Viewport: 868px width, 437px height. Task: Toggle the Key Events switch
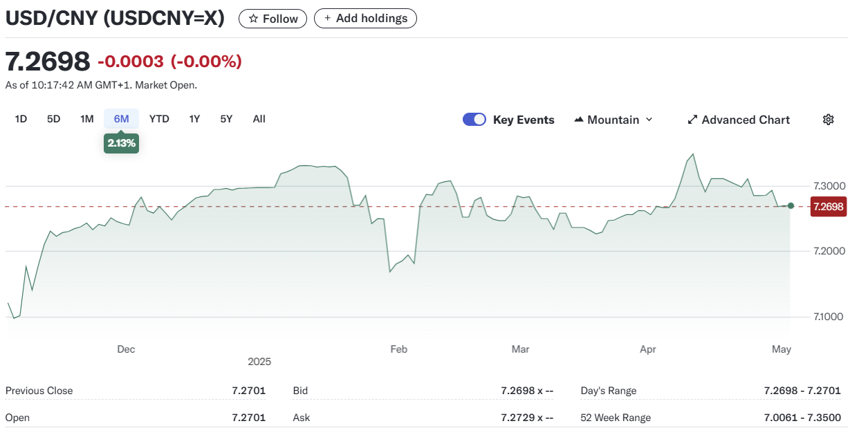point(474,120)
